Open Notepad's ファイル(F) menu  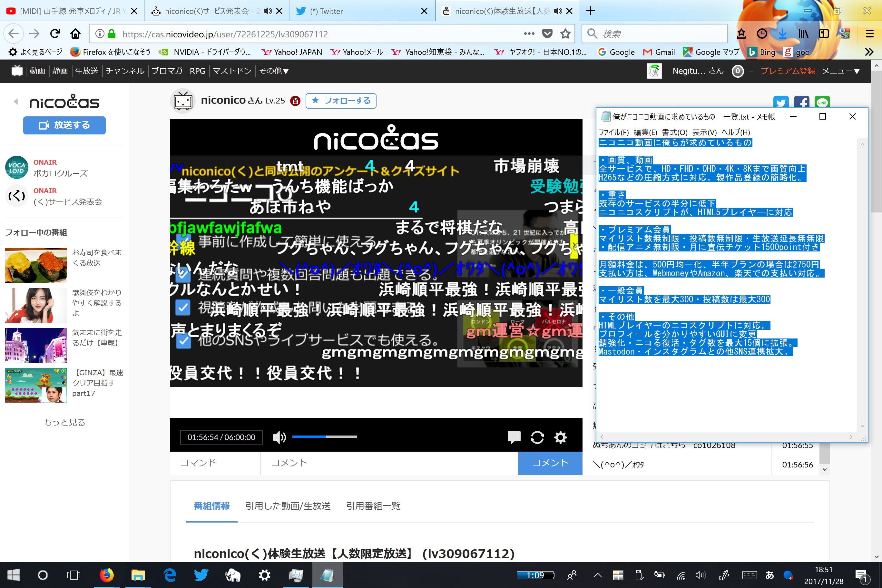point(613,132)
